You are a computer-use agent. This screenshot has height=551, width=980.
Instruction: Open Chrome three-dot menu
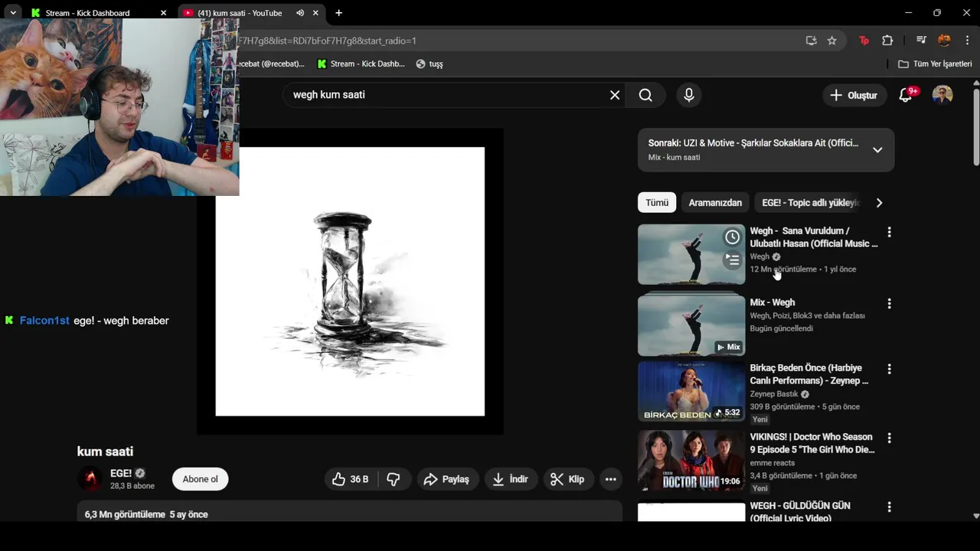pos(967,41)
